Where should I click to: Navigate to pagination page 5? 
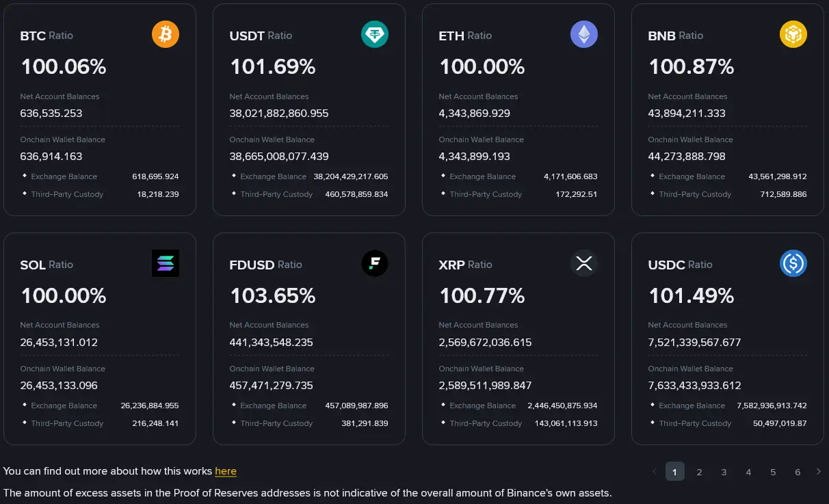773,472
